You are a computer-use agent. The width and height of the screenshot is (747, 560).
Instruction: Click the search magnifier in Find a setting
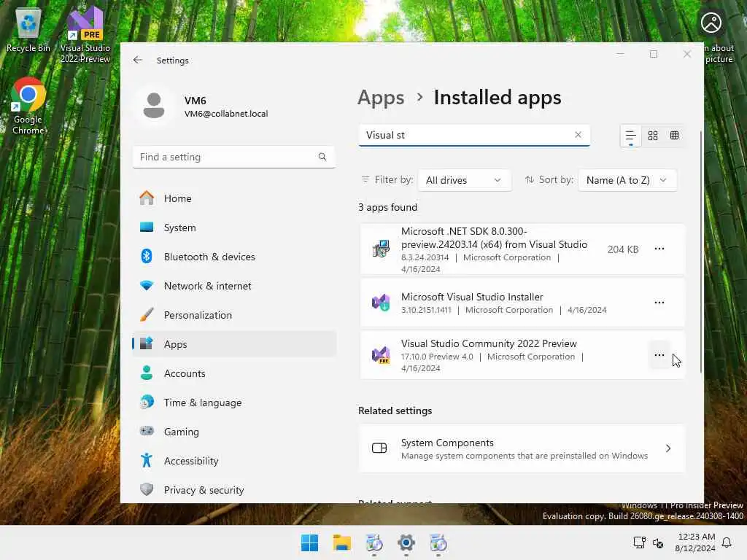(x=322, y=157)
